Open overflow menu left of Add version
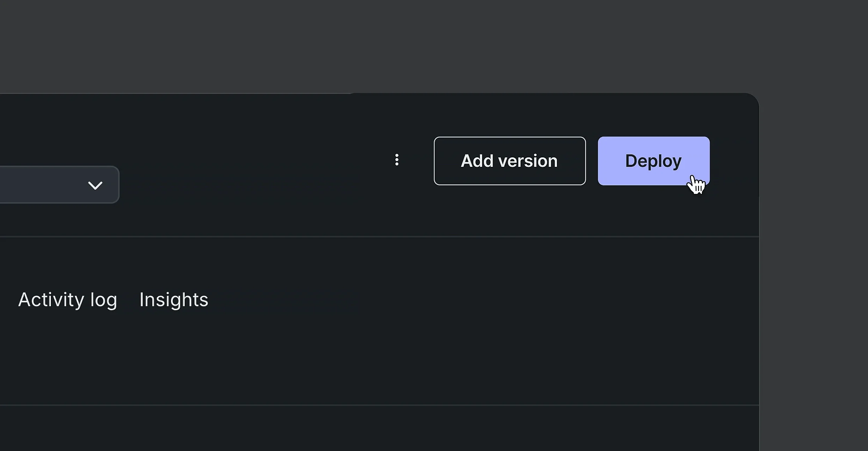 [397, 160]
